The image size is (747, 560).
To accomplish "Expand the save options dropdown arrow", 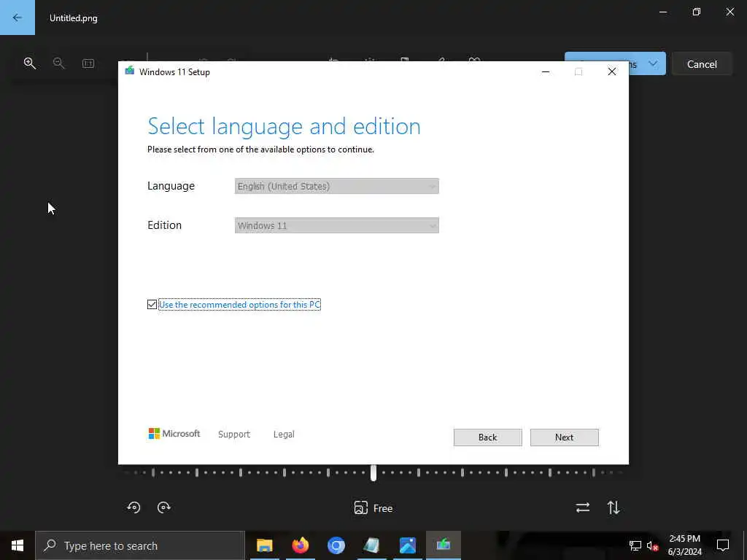I will point(653,64).
